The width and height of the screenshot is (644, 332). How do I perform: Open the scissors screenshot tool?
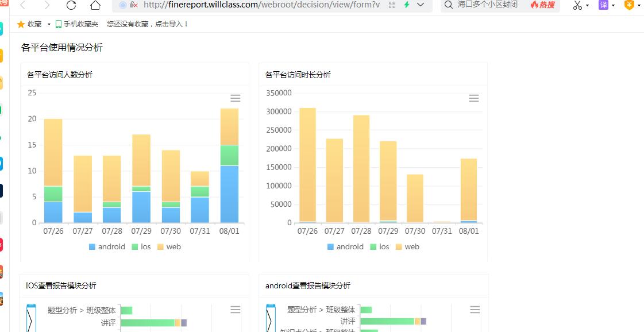click(577, 5)
